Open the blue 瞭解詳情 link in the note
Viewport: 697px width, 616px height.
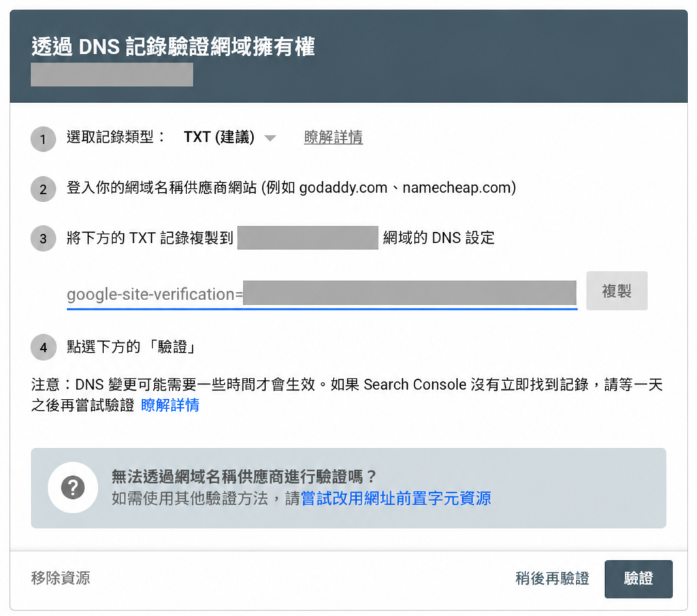tap(169, 405)
